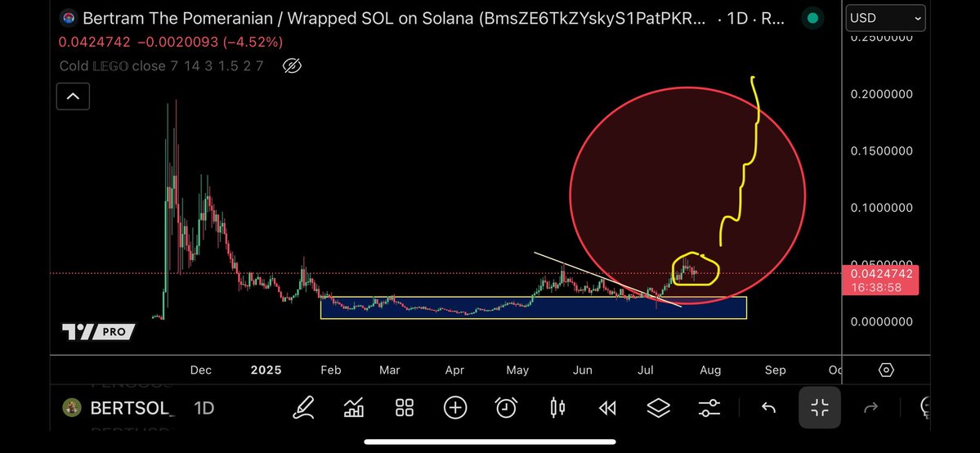Open the indicators chart icon
The image size is (980, 453).
click(x=355, y=409)
